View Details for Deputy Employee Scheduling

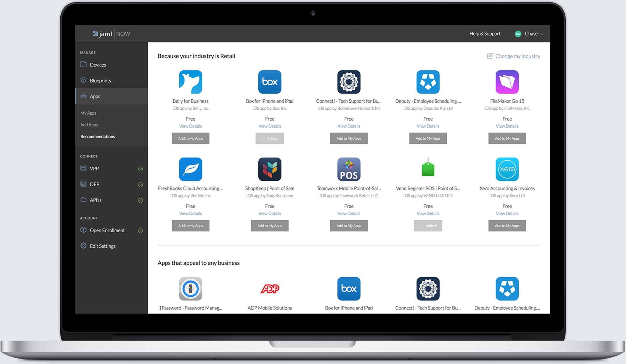click(428, 126)
